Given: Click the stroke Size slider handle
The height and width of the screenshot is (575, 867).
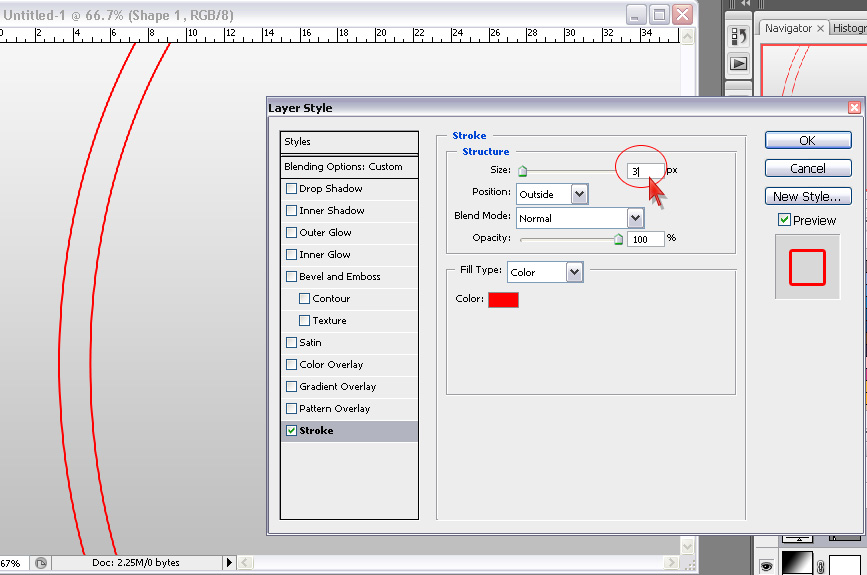Looking at the screenshot, I should click(x=523, y=171).
